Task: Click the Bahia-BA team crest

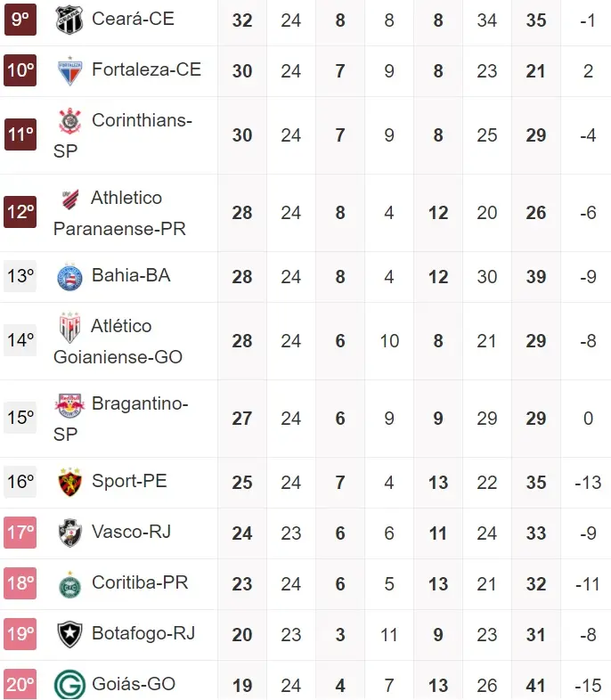Action: click(69, 276)
